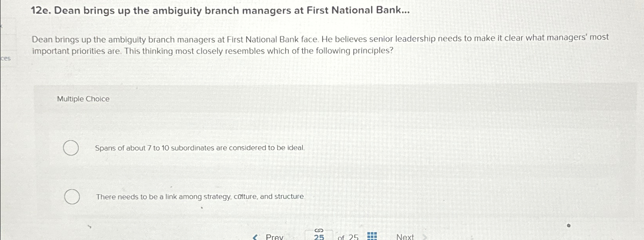Viewport: 644px width, 240px height.
Task: Click the Multiple Choice section header
Action: coord(83,99)
